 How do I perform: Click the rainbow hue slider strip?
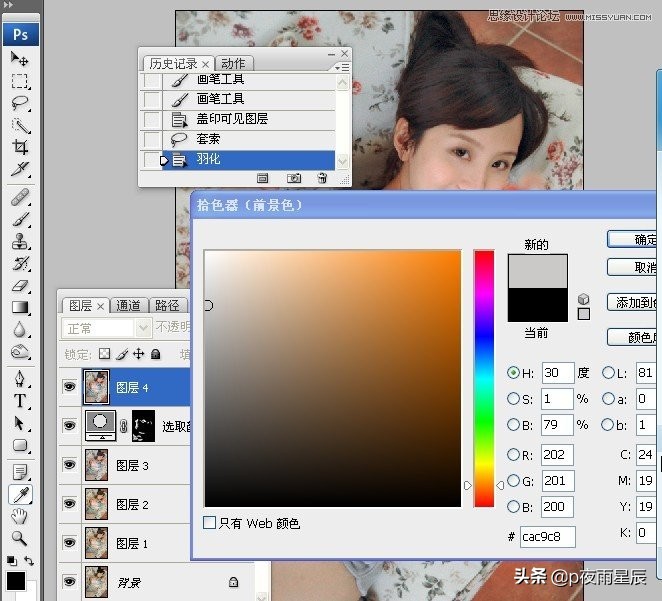click(x=484, y=377)
